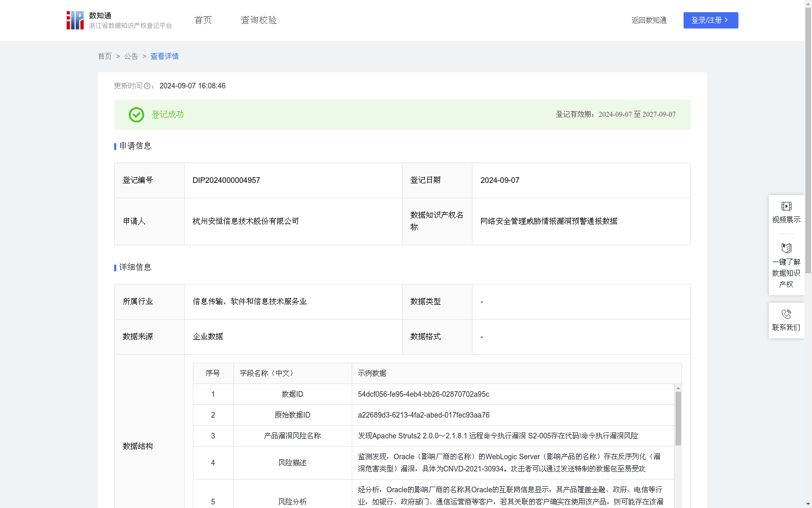The image size is (812, 508).
Task: Click the 产品漏洞风险名称 field name cell
Action: pos(293,436)
